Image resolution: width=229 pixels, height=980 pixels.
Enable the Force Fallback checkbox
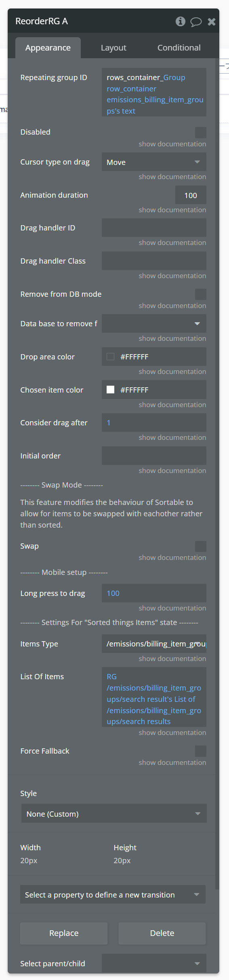click(201, 751)
